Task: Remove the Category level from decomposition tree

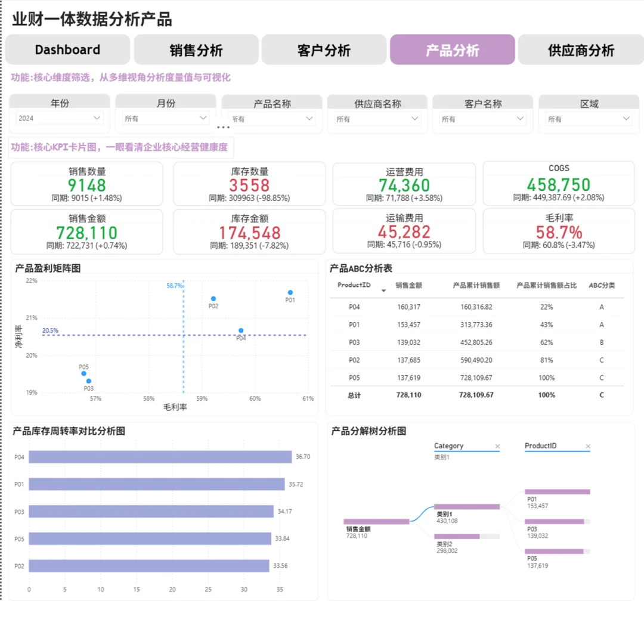Action: (x=497, y=446)
